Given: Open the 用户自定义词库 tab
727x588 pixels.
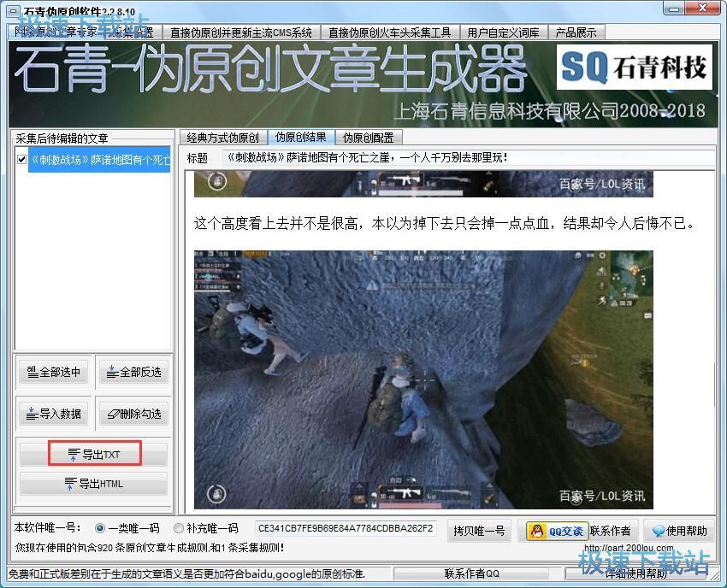Looking at the screenshot, I should tap(504, 32).
